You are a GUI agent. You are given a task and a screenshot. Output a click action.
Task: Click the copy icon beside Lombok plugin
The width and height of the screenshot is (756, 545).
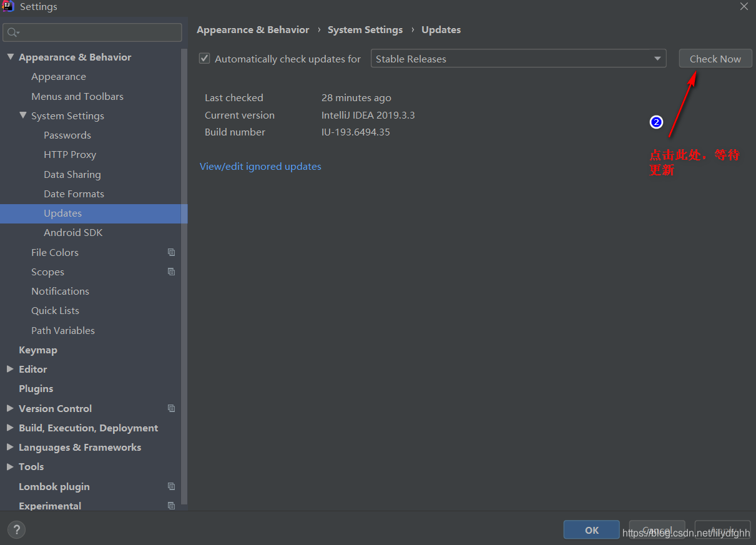coord(171,486)
